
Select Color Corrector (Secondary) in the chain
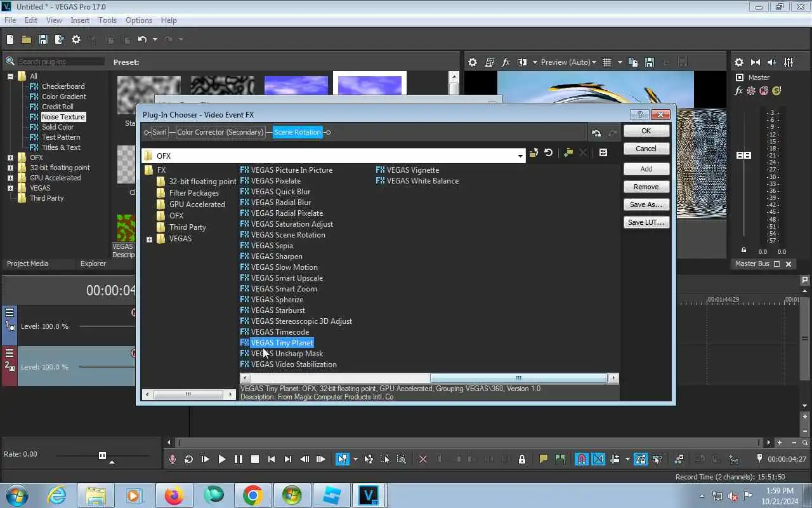220,132
